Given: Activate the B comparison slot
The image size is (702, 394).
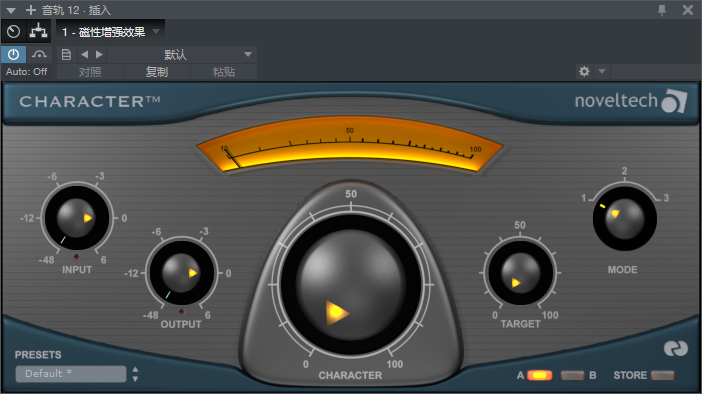Looking at the screenshot, I should [x=573, y=375].
